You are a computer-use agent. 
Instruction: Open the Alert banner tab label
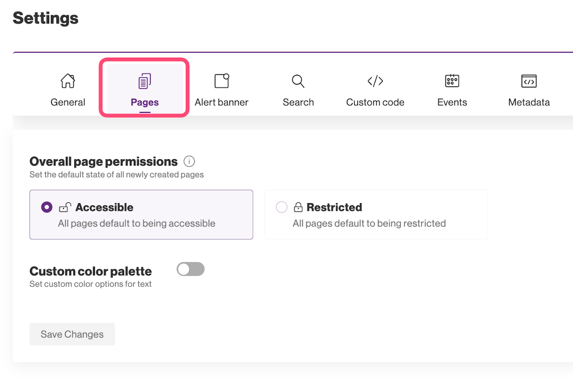[222, 102]
